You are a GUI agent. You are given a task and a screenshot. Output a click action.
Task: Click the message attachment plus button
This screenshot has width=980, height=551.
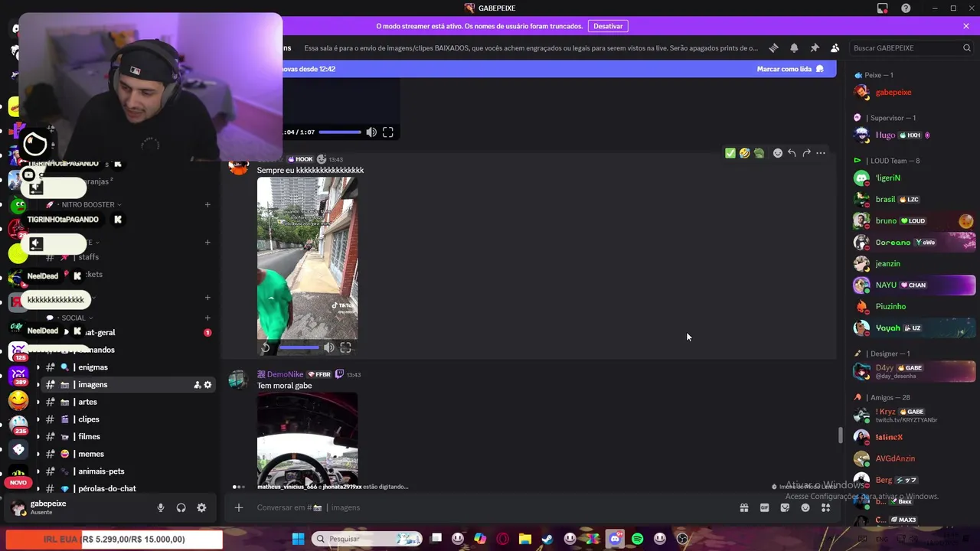click(239, 507)
